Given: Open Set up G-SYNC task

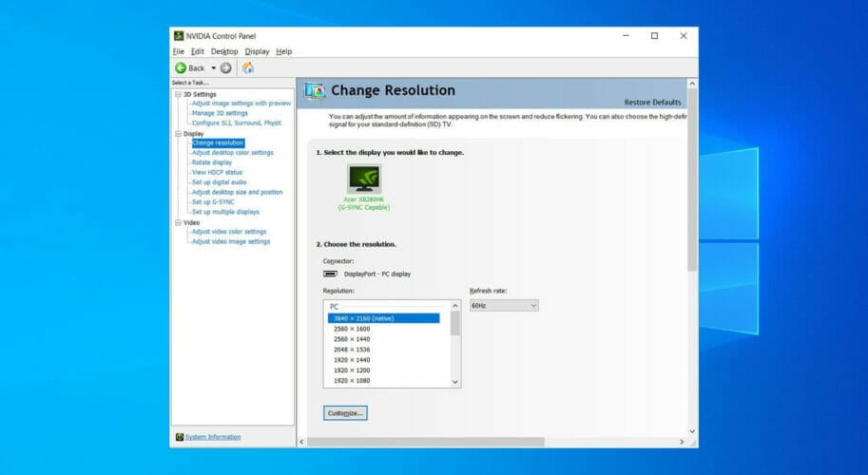Looking at the screenshot, I should coord(213,201).
